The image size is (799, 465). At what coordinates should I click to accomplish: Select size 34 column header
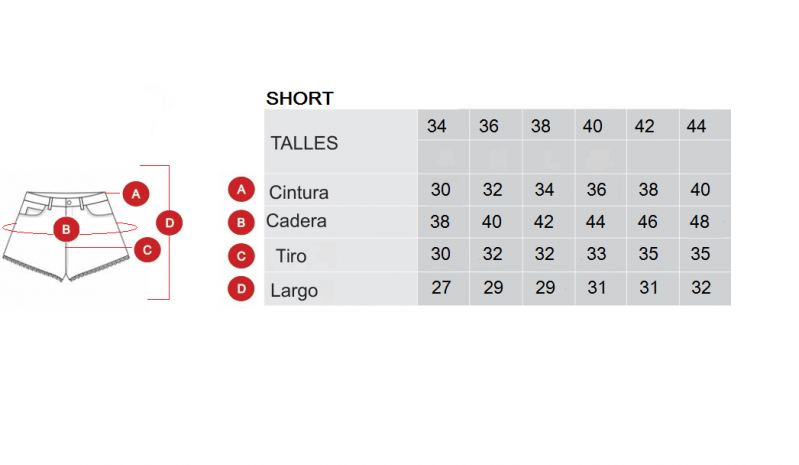437,126
